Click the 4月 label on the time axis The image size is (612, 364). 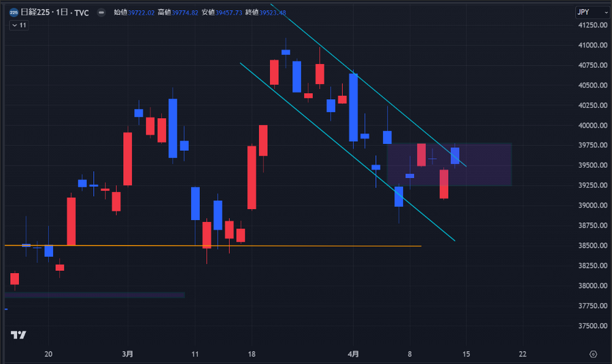pyautogui.click(x=354, y=354)
